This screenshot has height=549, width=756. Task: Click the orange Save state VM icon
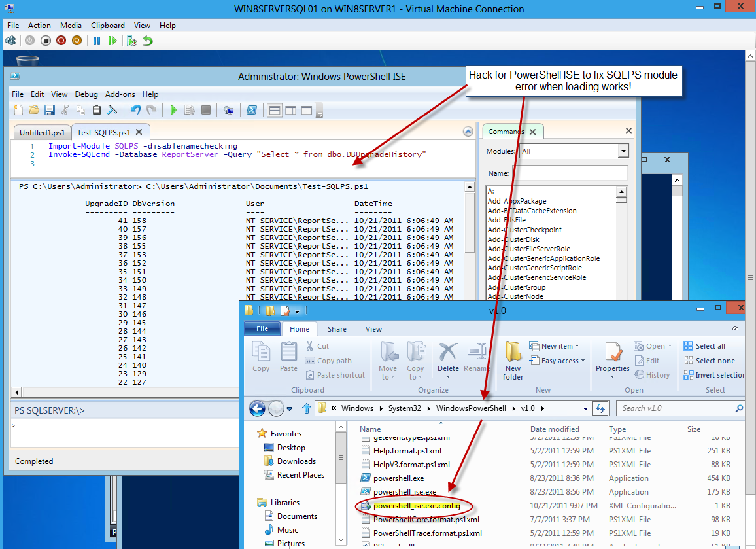pos(77,41)
